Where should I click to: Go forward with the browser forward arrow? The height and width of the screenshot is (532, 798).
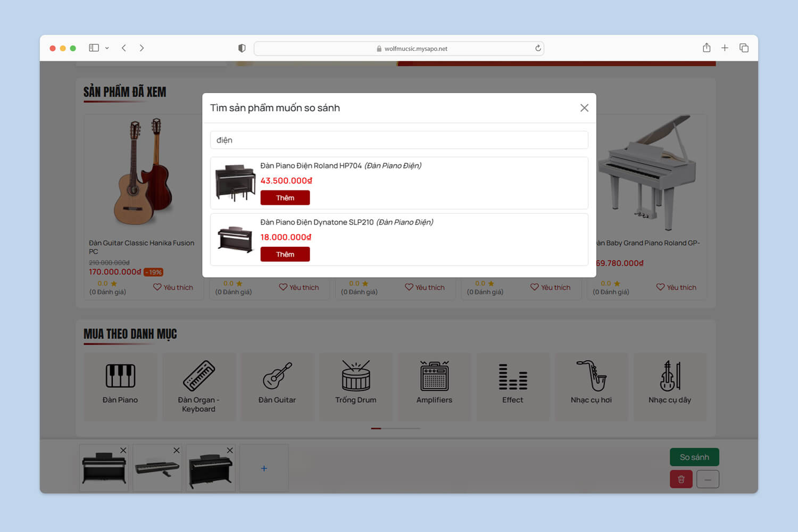142,48
